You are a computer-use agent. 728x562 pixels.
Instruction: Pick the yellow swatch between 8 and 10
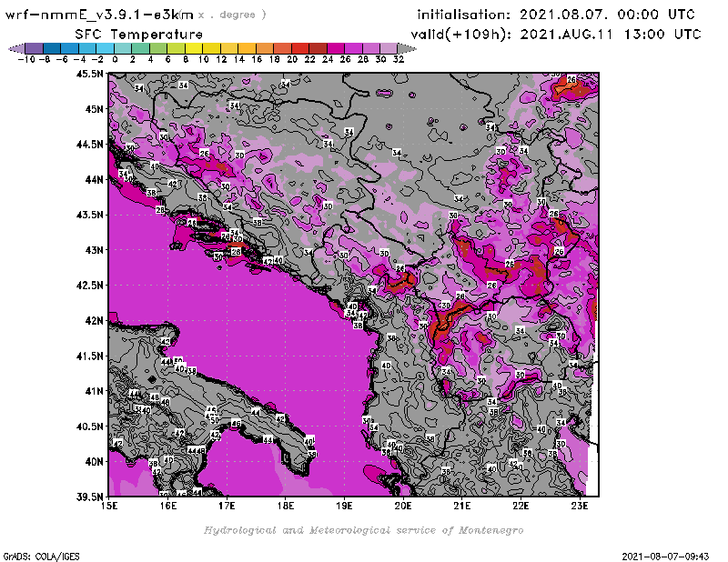194,48
